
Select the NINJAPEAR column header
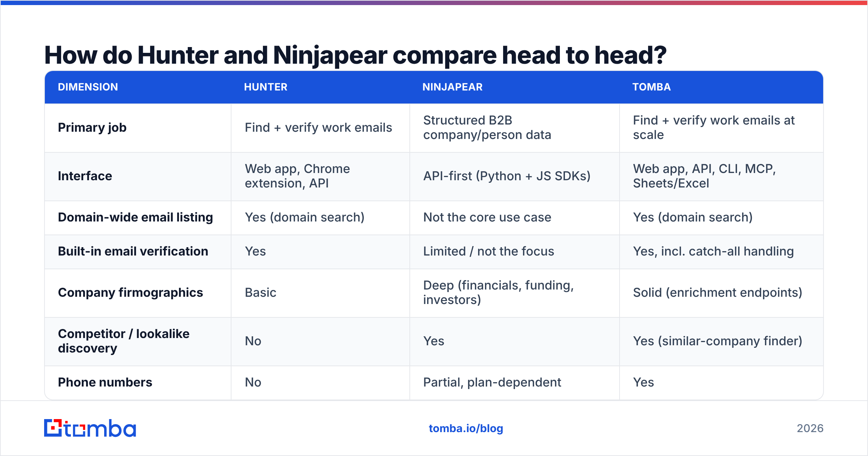coord(452,87)
